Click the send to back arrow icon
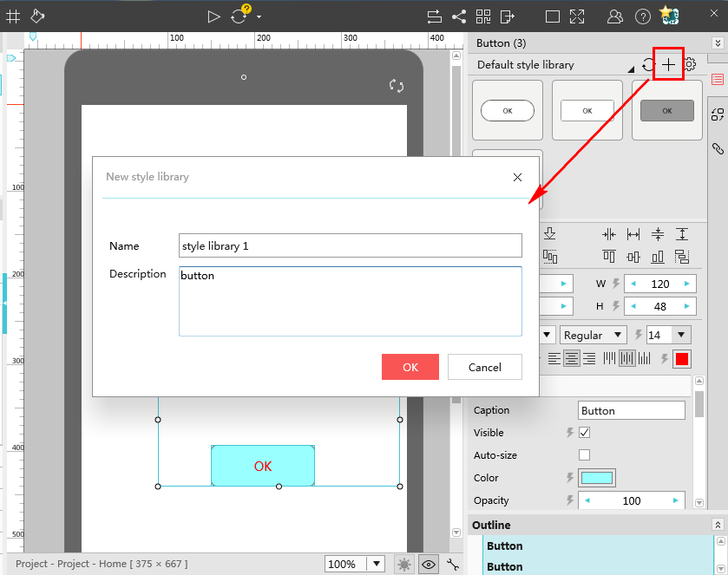The image size is (728, 575). [550, 233]
